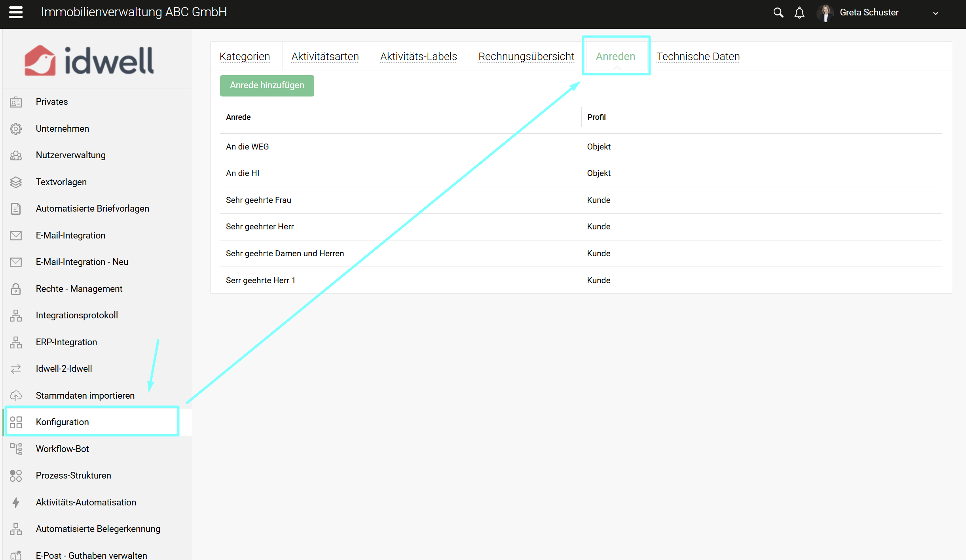The width and height of the screenshot is (966, 560).
Task: Switch to the Kategorien tab
Action: coord(245,57)
